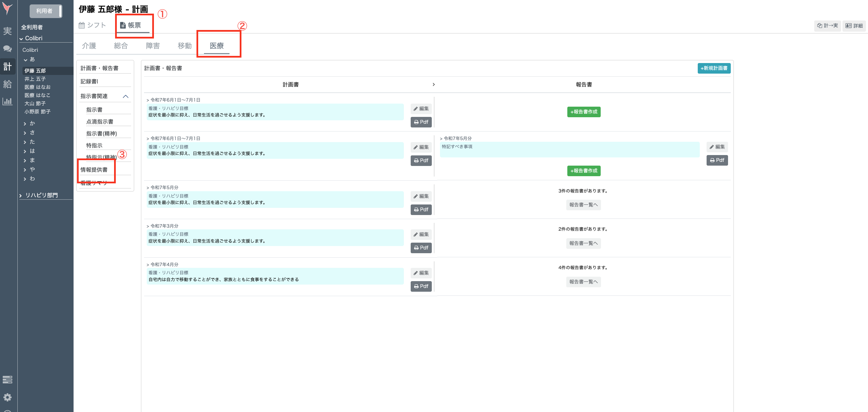Click the chat bubbles icon in left sidebar

pos(7,49)
